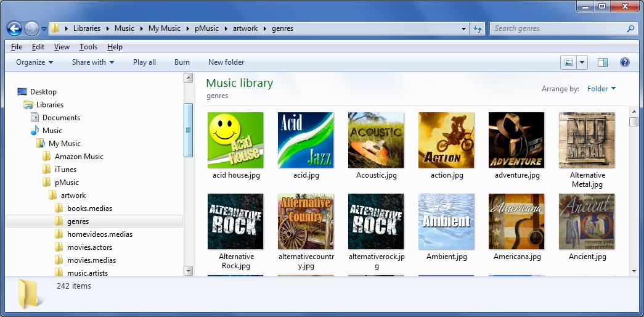Click the Play all button
The image size is (644, 317).
[x=145, y=62]
